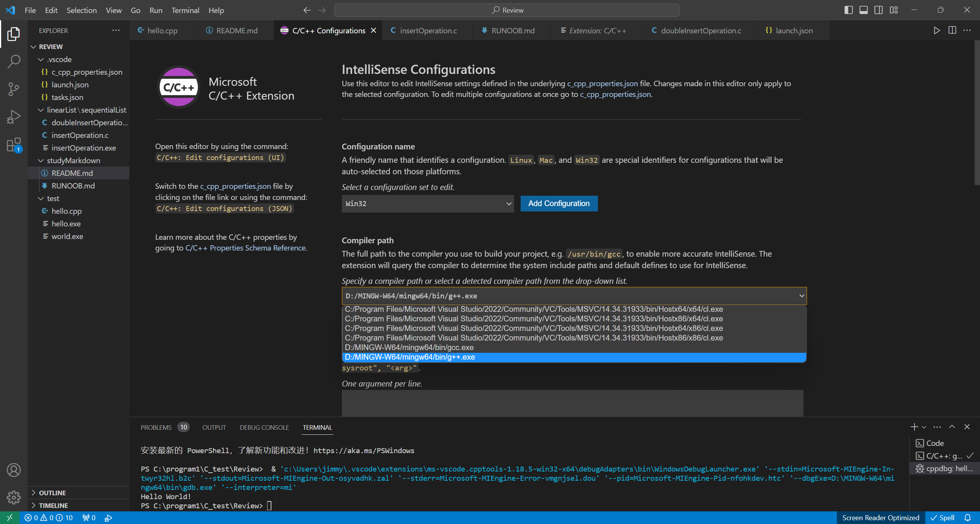Click the editor vertical scrollbar

[x=977, y=113]
